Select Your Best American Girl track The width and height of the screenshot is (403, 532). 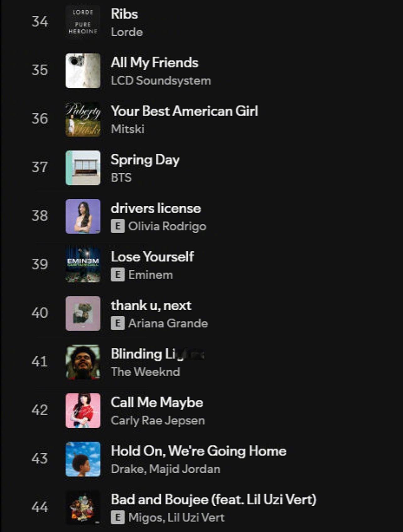pos(184,111)
